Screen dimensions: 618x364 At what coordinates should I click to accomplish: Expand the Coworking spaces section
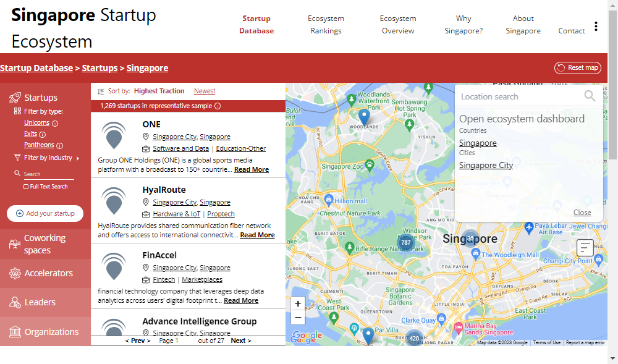point(44,244)
